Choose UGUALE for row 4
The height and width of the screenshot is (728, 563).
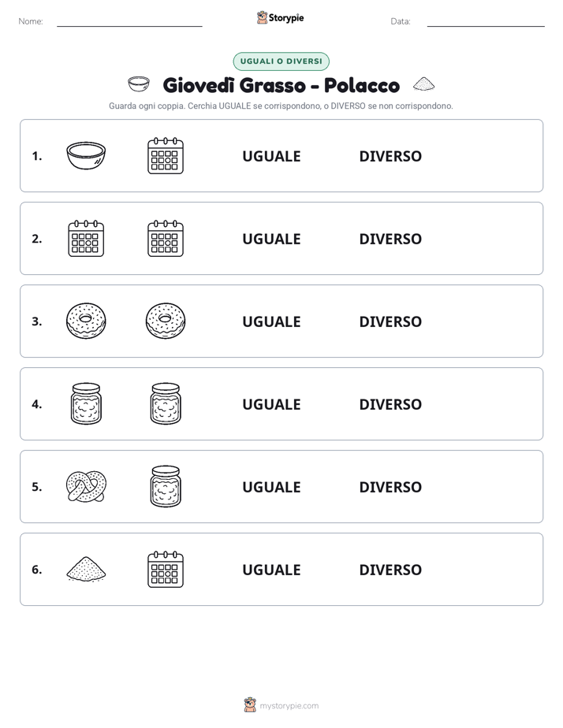271,404
